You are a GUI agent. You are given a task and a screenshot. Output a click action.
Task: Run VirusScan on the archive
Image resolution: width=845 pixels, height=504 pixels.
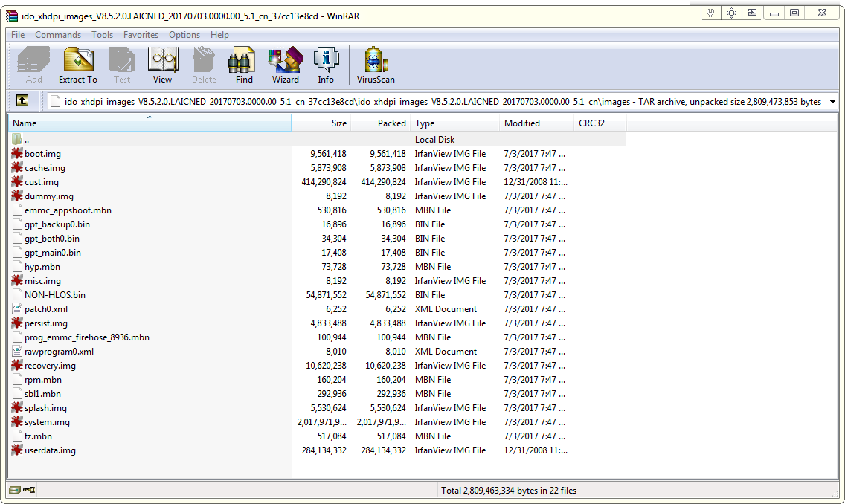(x=376, y=65)
